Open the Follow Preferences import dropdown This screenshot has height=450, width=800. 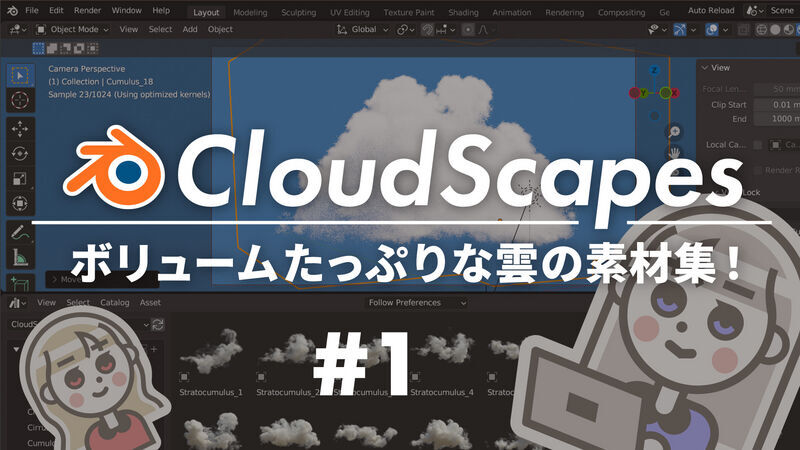[x=417, y=303]
